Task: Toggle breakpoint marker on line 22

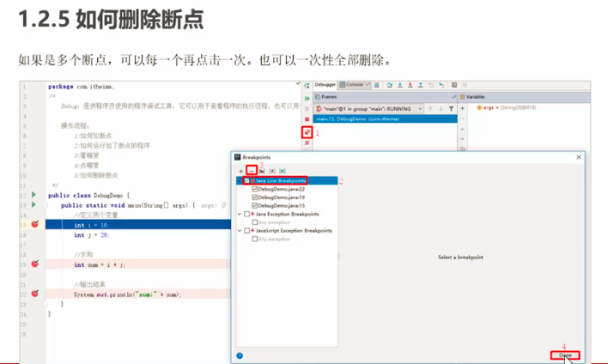Action: click(35, 294)
